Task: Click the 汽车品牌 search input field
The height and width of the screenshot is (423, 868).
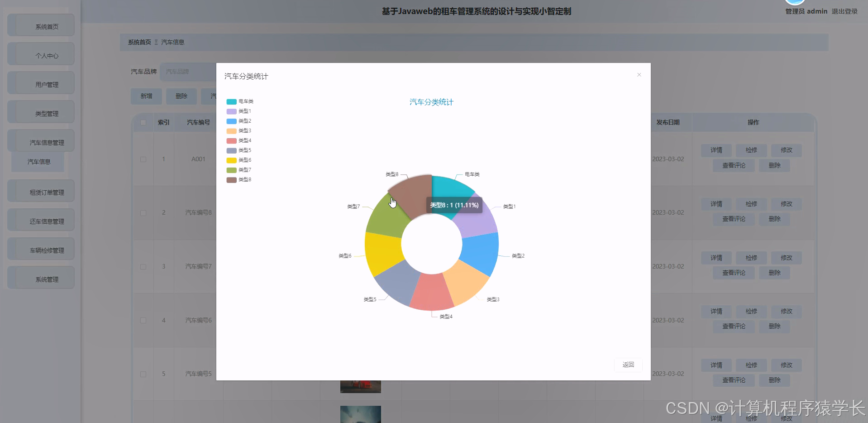Action: [188, 72]
